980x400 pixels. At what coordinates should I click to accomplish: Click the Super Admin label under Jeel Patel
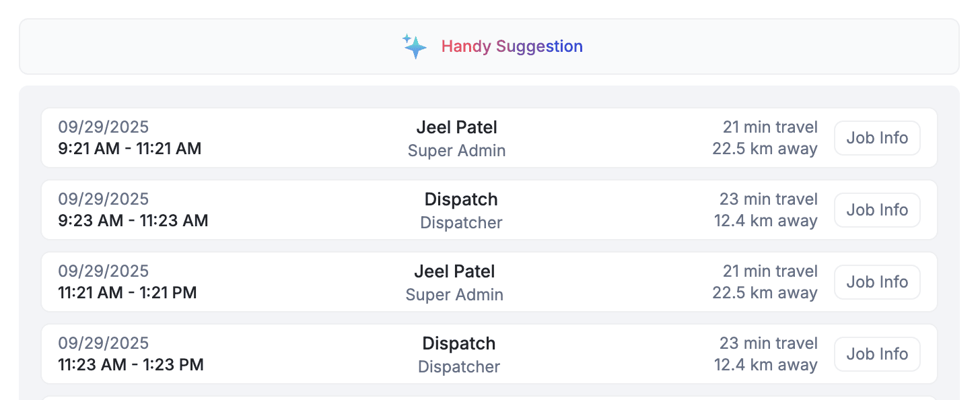456,151
